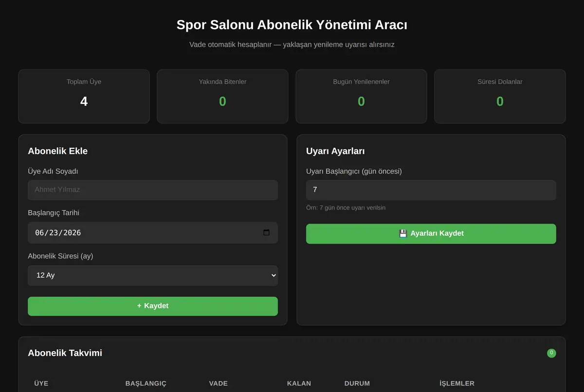Click the BAŞLANGIÇ column header
584x392 pixels.
(x=146, y=383)
